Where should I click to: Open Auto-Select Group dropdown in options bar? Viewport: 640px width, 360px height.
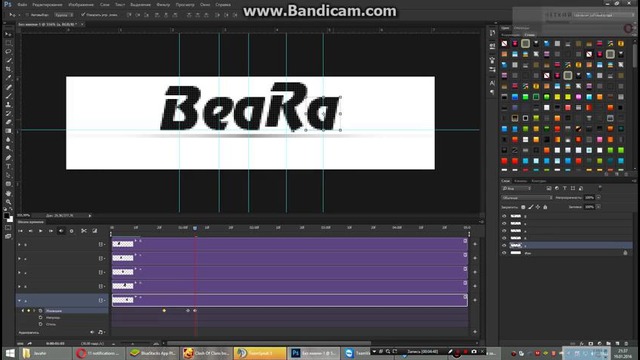click(x=64, y=15)
